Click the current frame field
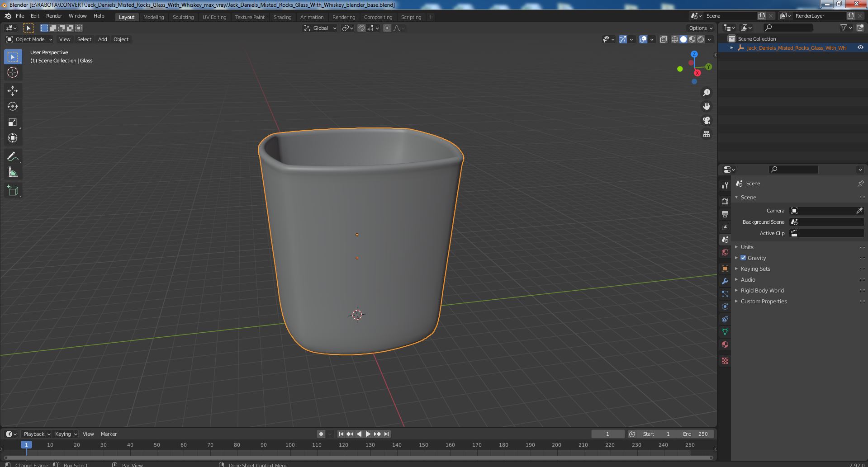 click(607, 434)
